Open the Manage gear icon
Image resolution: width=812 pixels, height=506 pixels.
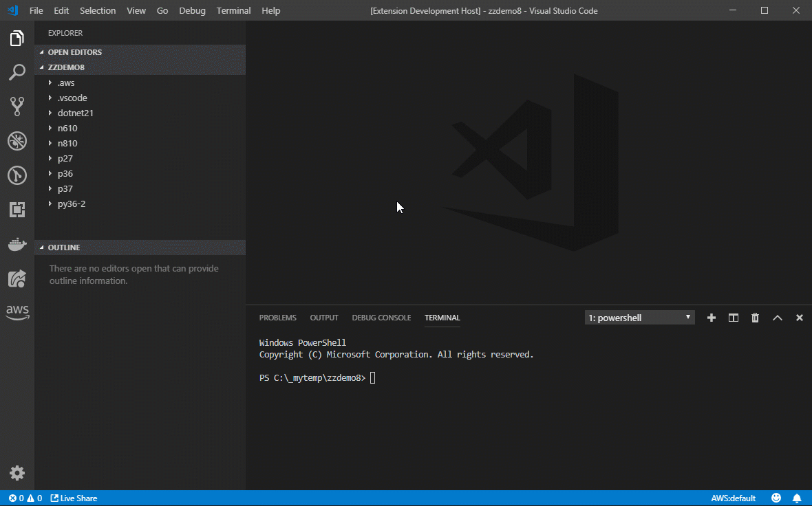17,472
